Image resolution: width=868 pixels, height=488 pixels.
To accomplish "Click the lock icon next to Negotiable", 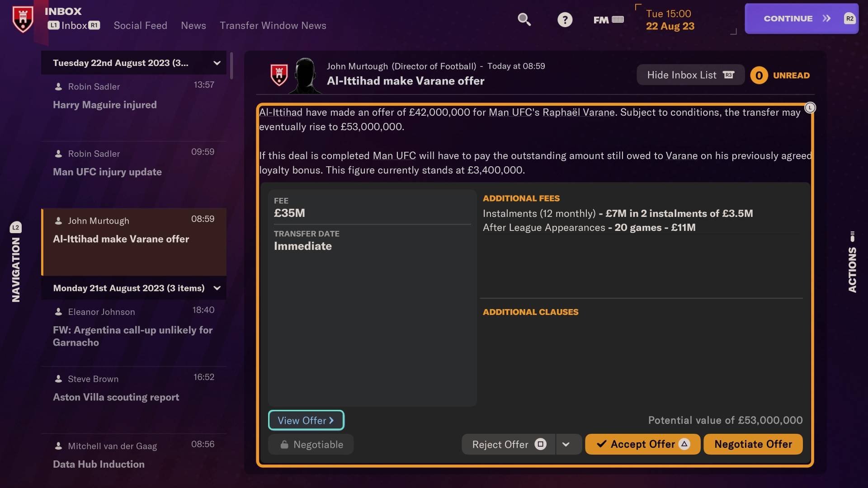I will pyautogui.click(x=284, y=445).
